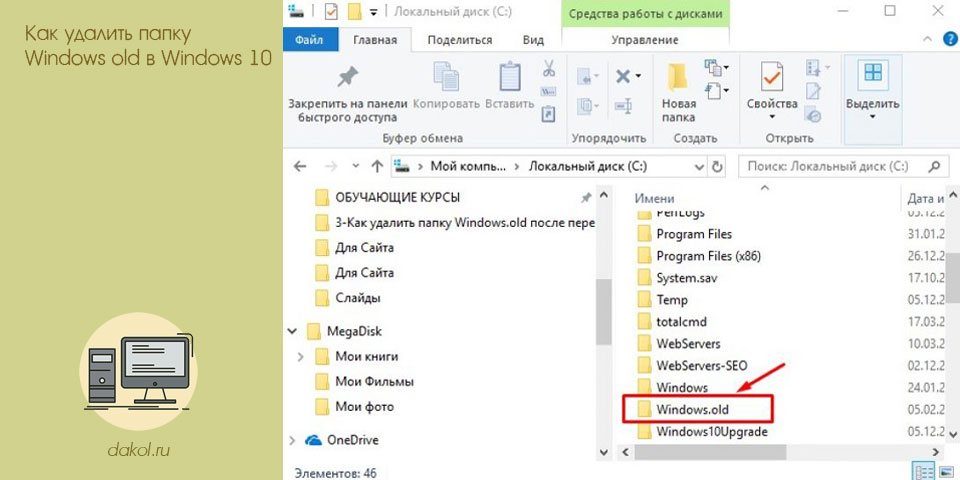Open the delete options dropdown arrow
This screenshot has width=960, height=480.
tap(638, 77)
